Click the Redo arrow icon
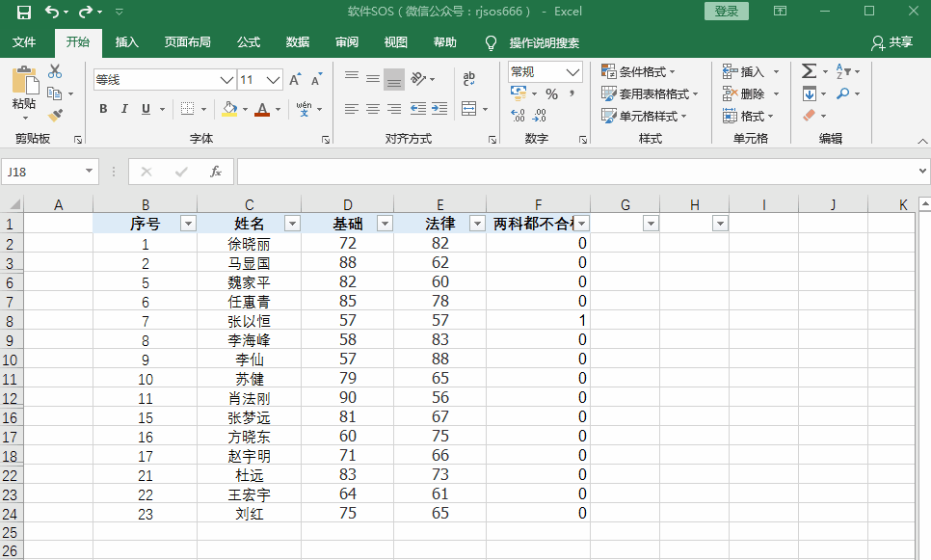This screenshot has width=931, height=560. tap(86, 12)
